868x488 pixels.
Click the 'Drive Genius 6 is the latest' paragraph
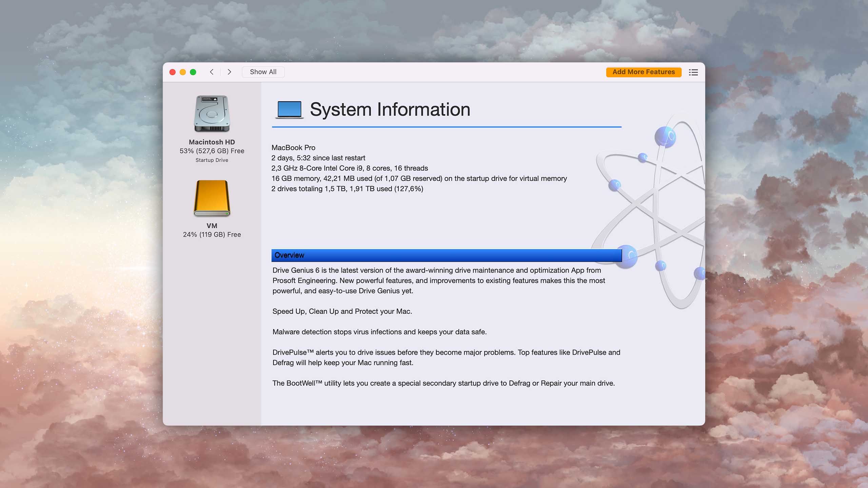pyautogui.click(x=439, y=281)
